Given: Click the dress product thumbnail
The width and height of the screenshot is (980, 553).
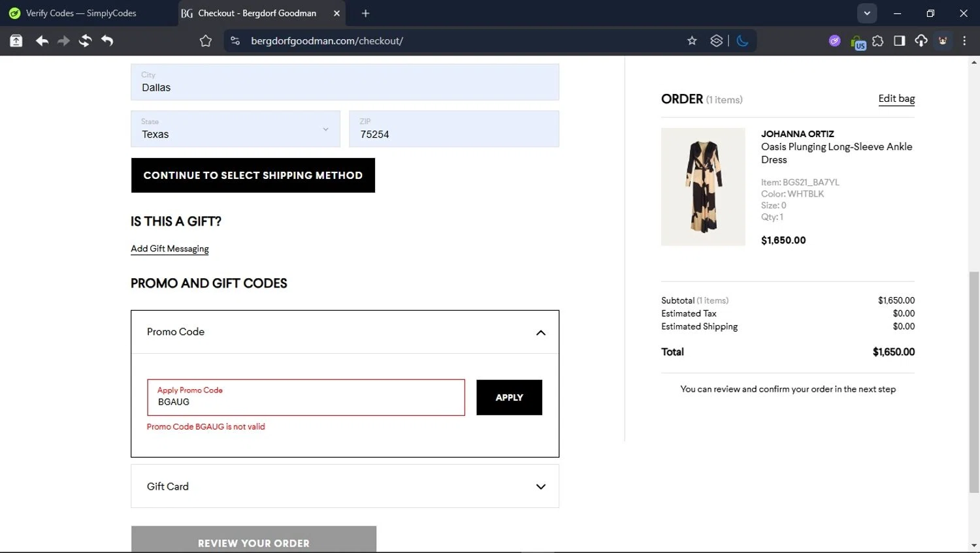Looking at the screenshot, I should [703, 187].
